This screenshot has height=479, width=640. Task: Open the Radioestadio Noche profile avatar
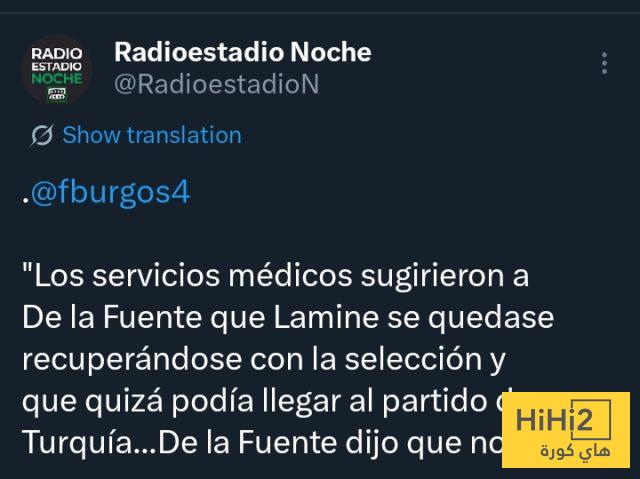pyautogui.click(x=57, y=70)
